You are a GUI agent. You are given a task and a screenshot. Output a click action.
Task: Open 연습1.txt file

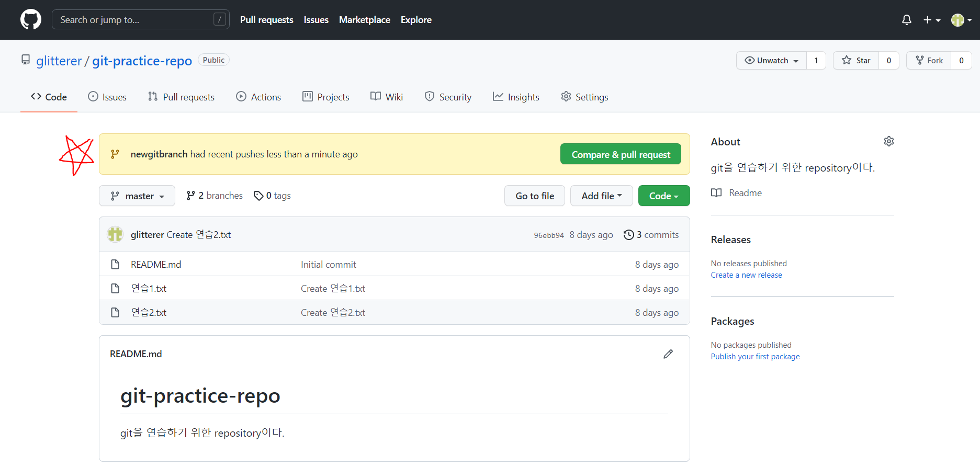[x=149, y=289]
